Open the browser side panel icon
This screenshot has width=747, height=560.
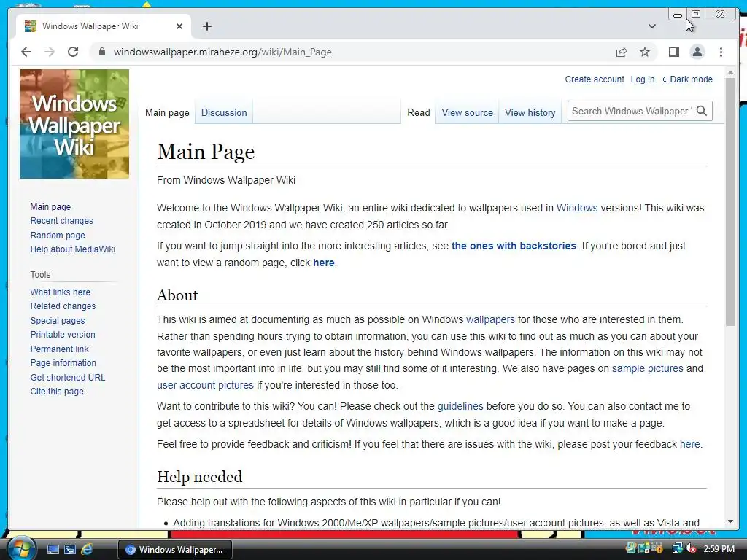pos(673,52)
